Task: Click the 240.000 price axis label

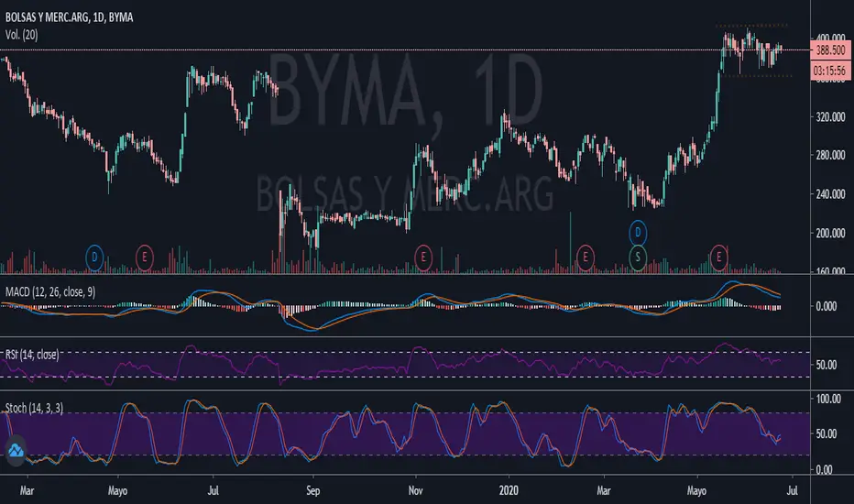Action: click(x=830, y=194)
